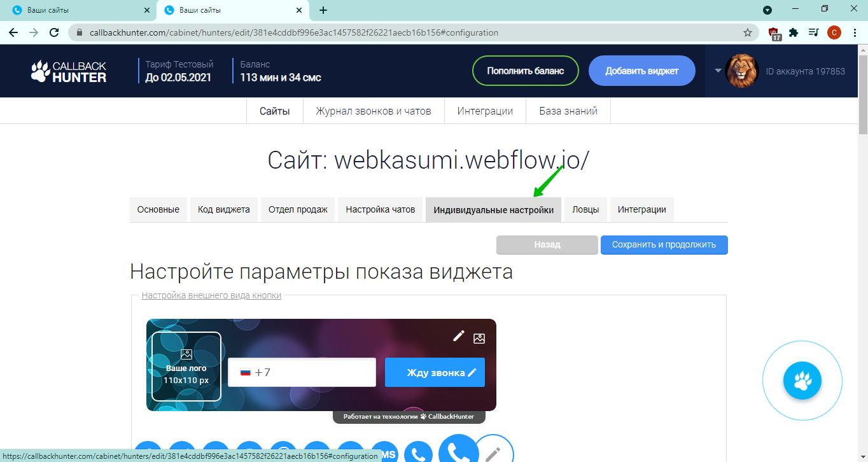Select the 'Индивидуальные настройки' tab
This screenshot has height=462, width=868.
click(x=494, y=209)
